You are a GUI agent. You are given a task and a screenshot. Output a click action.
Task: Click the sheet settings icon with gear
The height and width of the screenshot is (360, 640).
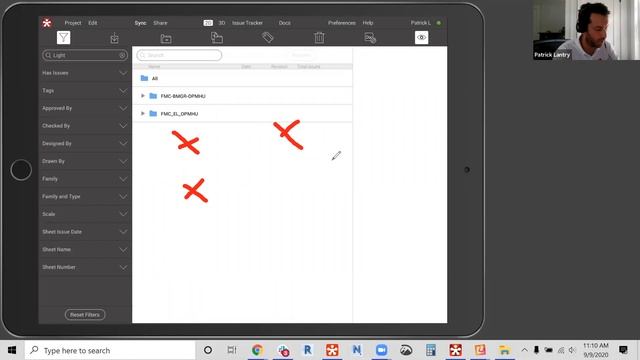pyautogui.click(x=370, y=38)
